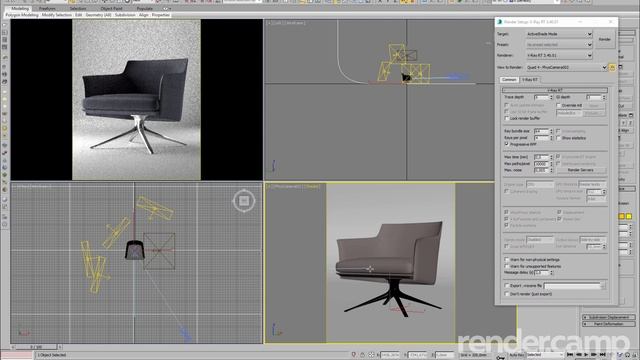The height and width of the screenshot is (360, 640).
Task: Open the Freeform ribbon tab
Action: coord(47,8)
